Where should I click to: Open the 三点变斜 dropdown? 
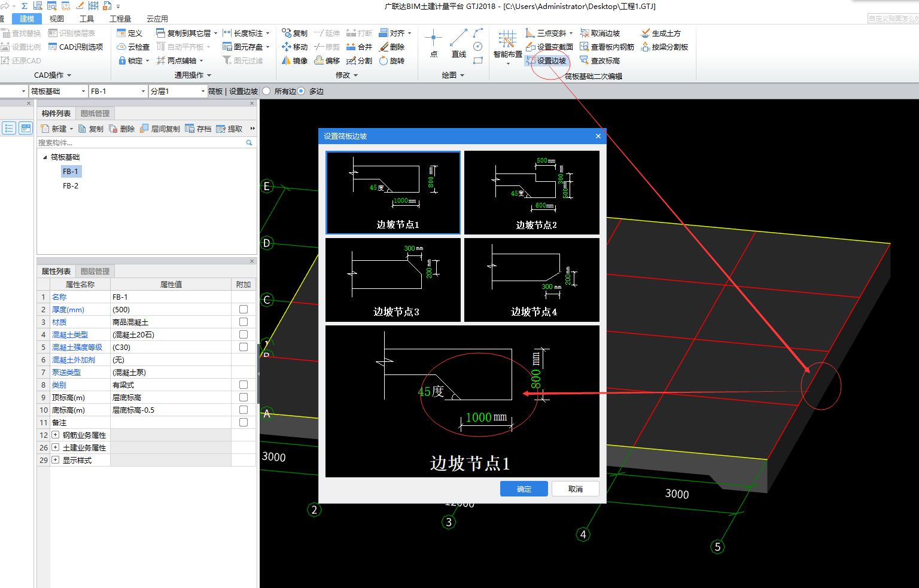[x=571, y=33]
